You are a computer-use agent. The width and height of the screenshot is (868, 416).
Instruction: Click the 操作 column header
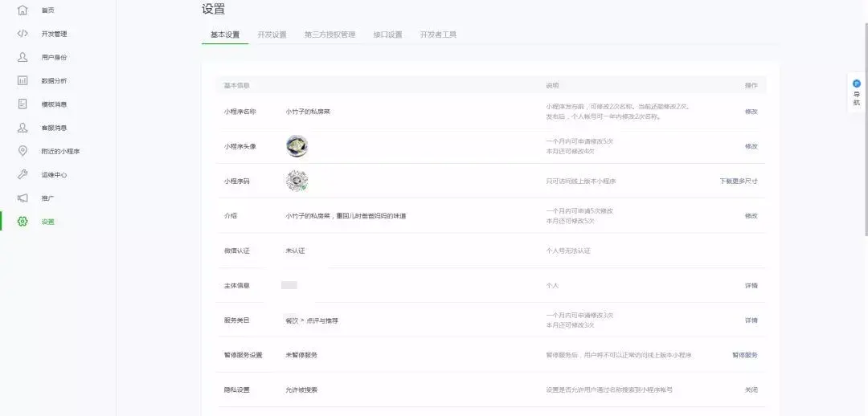pyautogui.click(x=751, y=86)
